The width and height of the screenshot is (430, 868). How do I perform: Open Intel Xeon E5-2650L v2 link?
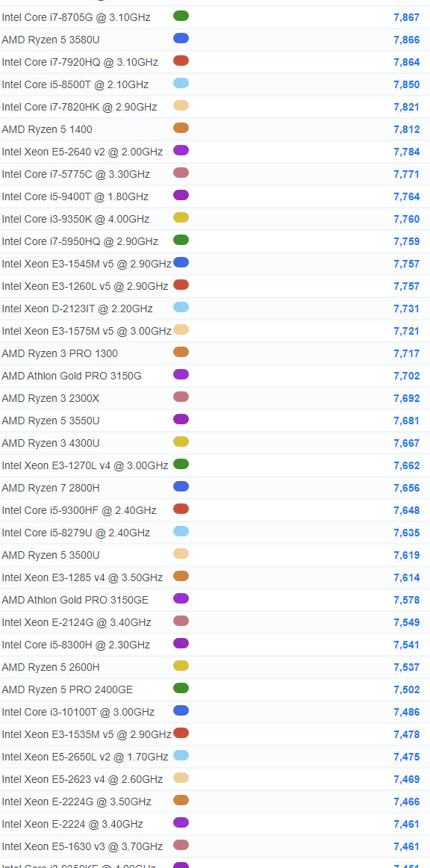84,757
